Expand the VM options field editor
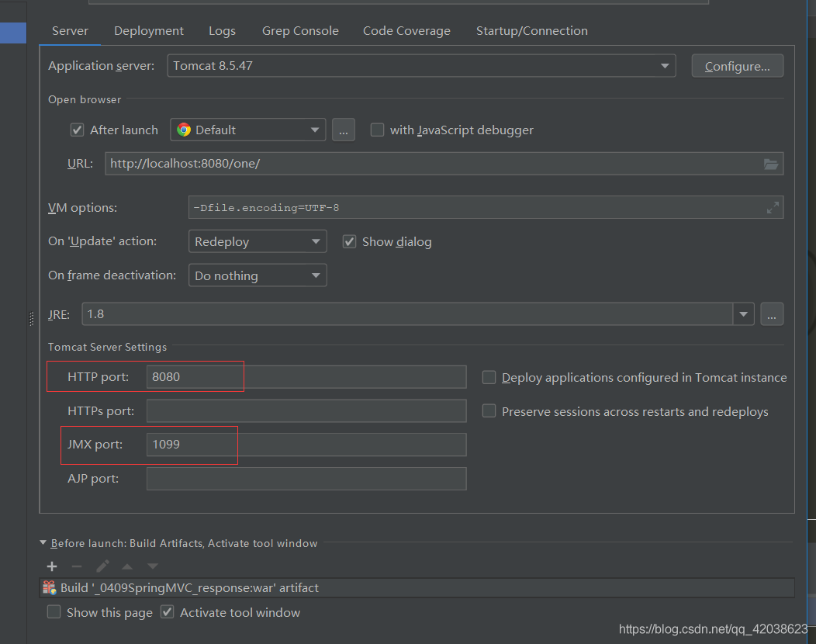 coord(773,208)
